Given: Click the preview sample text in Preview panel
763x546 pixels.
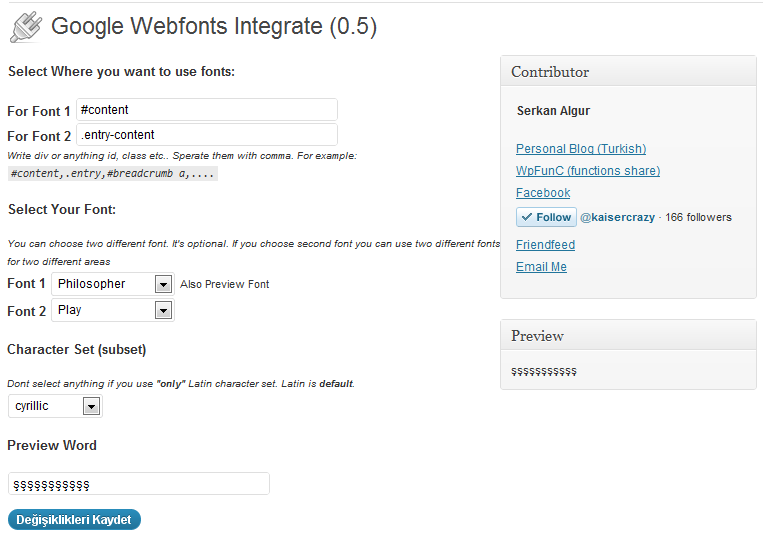Looking at the screenshot, I should [x=544, y=371].
